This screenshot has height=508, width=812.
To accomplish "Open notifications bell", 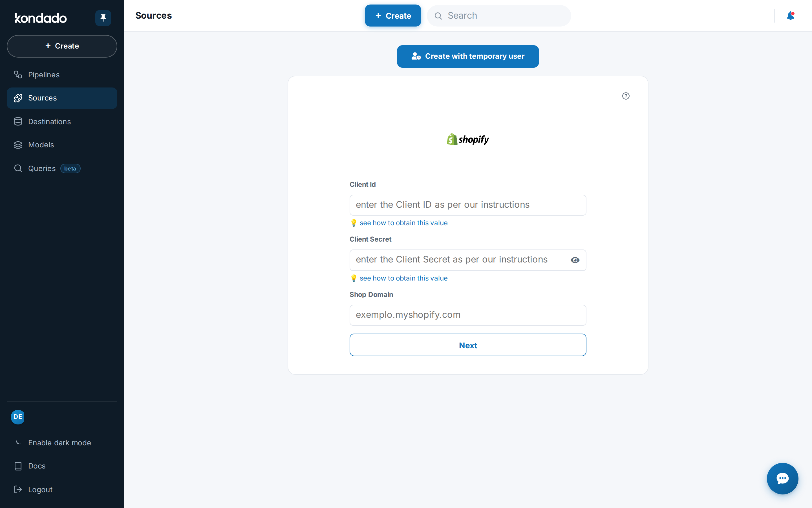I will [x=791, y=16].
